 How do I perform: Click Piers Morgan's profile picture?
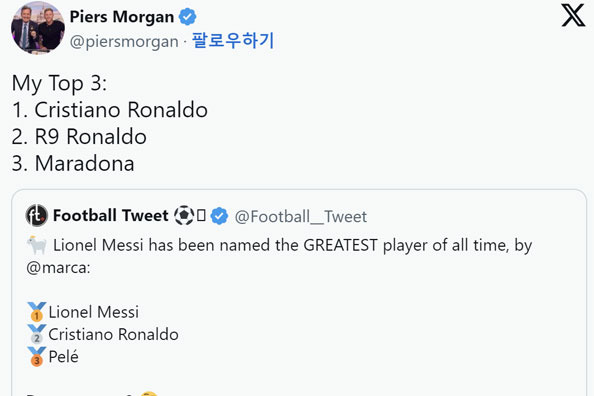coord(38,28)
